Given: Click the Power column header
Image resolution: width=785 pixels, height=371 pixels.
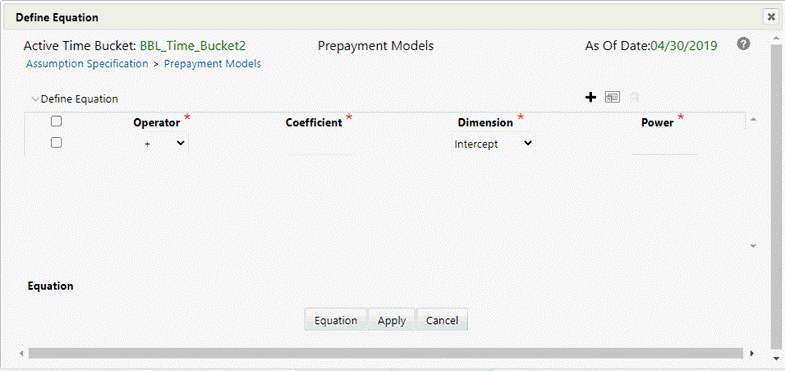Looking at the screenshot, I should pos(657,123).
